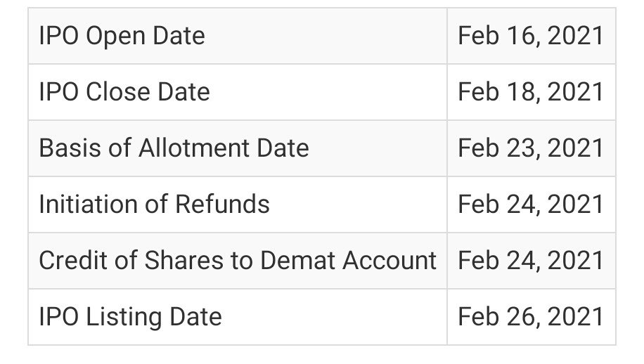Click the Credit of Shares date value

pyautogui.click(x=531, y=260)
